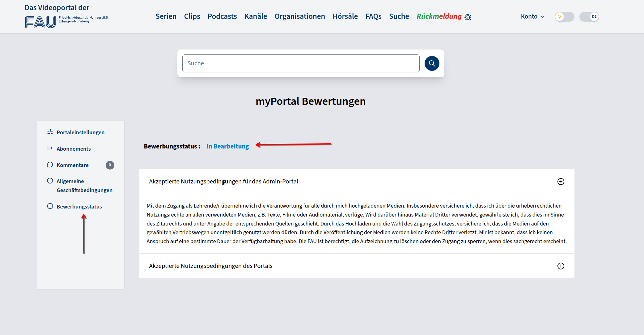Click the circle icon beside Allgemeine Geschäftsbedingungen
Viewport: 644px width, 335px height.
click(50, 181)
